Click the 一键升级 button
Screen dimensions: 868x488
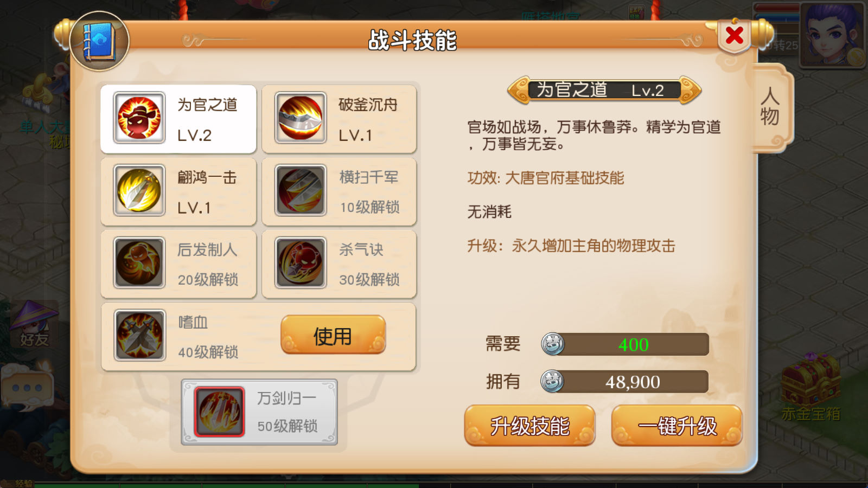point(676,426)
